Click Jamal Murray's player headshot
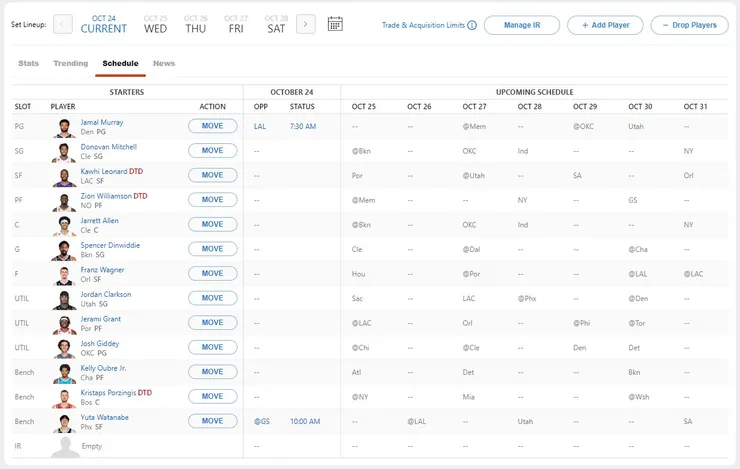The width and height of the screenshot is (740, 469). click(64, 127)
